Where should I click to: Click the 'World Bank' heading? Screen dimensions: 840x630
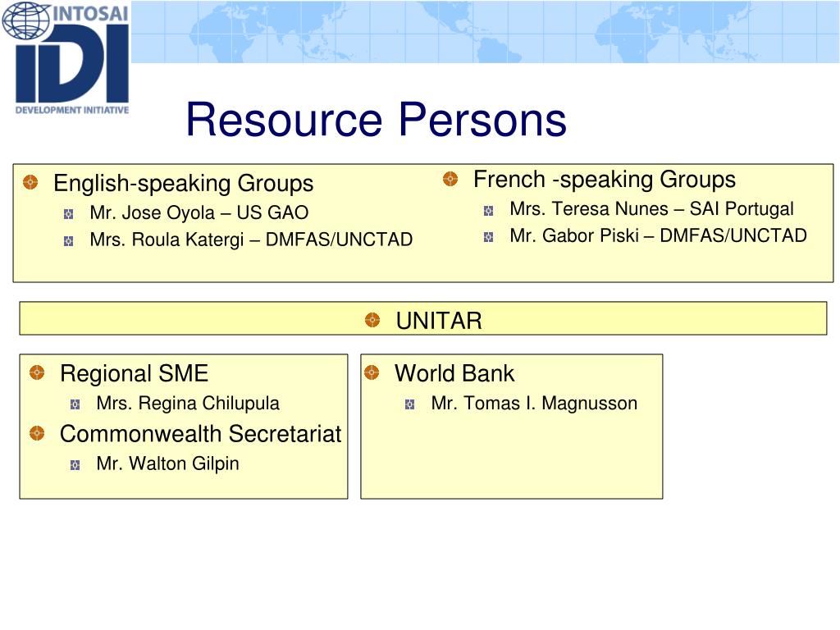coord(454,373)
